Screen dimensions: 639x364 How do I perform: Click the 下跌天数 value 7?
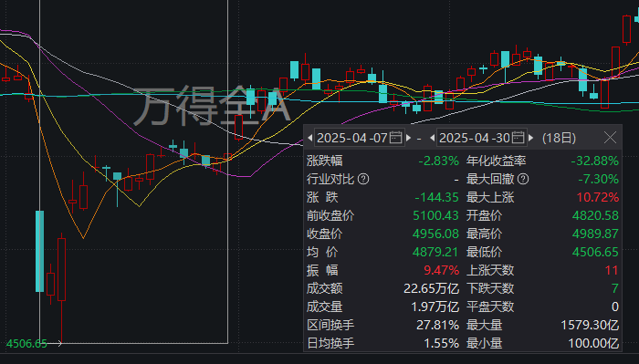[615, 288]
